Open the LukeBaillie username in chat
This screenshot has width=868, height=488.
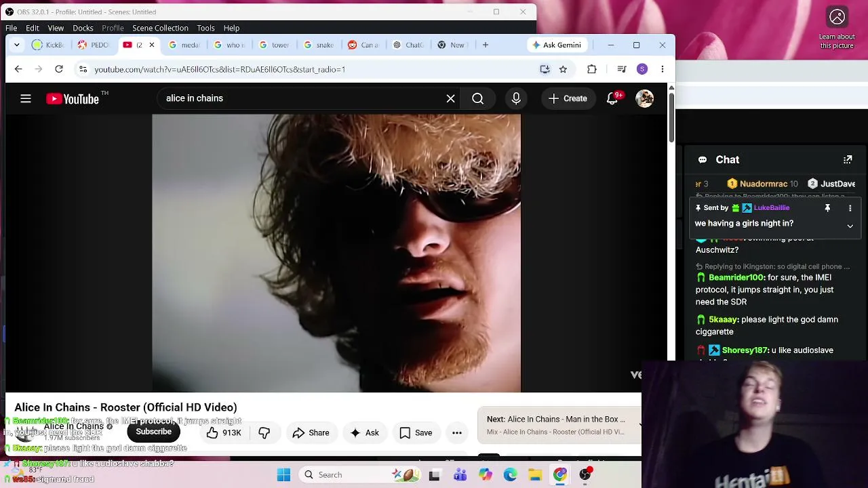point(772,208)
